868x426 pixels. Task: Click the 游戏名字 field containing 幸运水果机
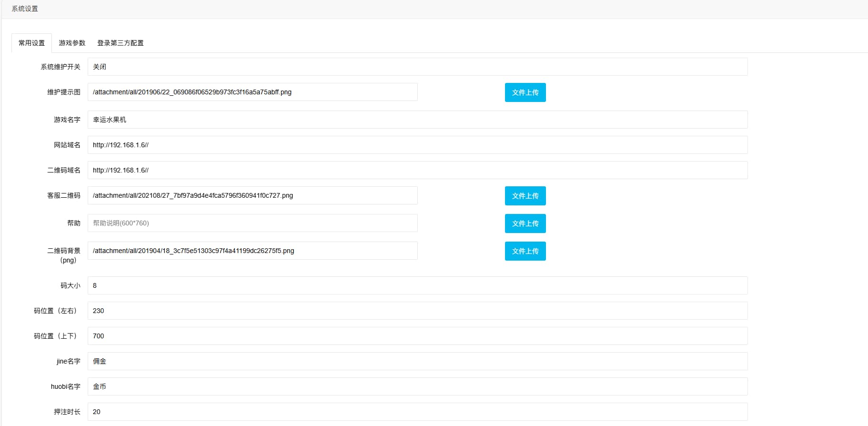pos(417,120)
